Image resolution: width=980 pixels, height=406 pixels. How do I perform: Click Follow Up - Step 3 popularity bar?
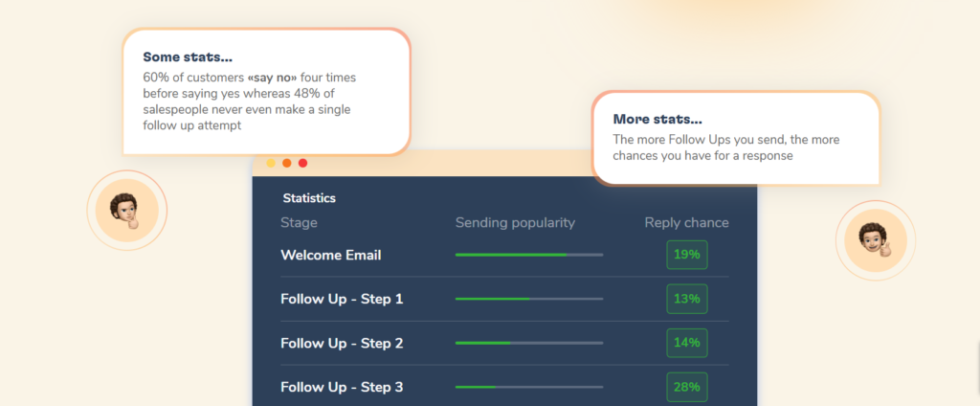(x=529, y=387)
